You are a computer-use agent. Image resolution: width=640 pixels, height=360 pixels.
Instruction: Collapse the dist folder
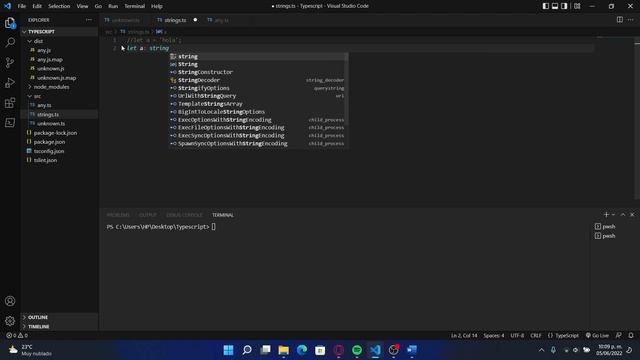[x=60, y=41]
